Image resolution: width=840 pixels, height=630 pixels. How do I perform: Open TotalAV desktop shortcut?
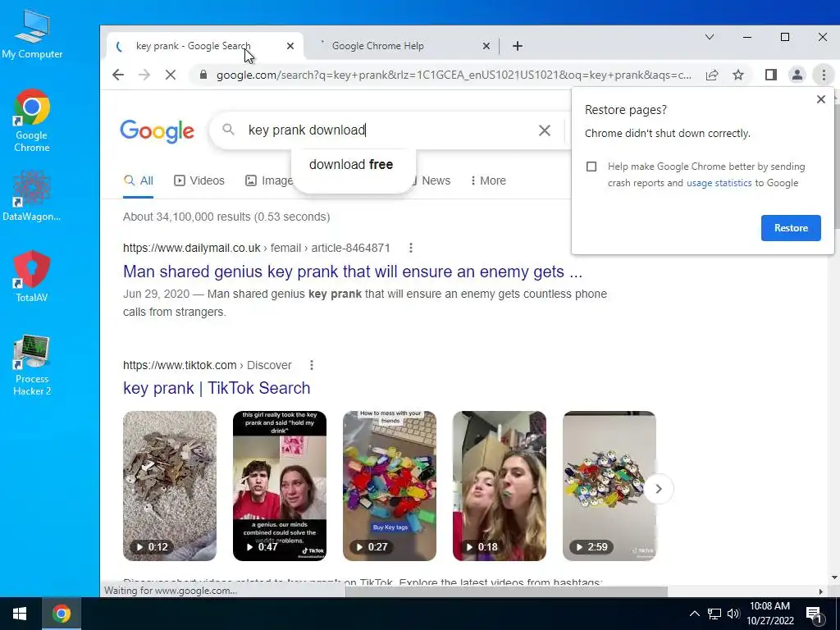(x=32, y=276)
